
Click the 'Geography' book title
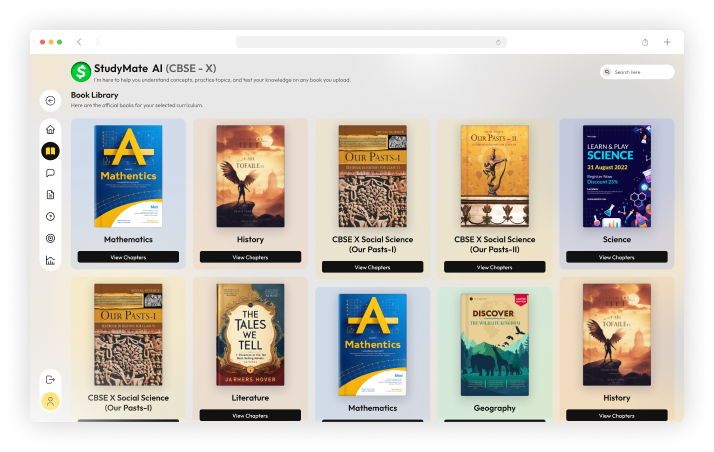(x=495, y=408)
